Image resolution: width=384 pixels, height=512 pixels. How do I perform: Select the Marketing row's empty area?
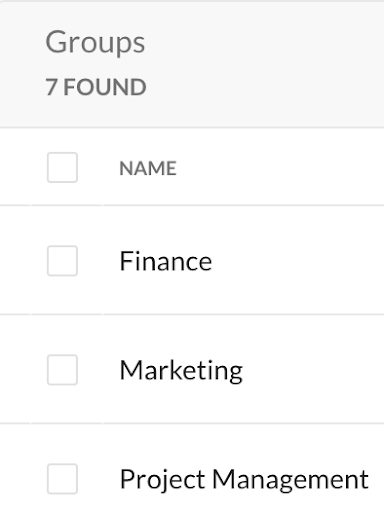313,370
